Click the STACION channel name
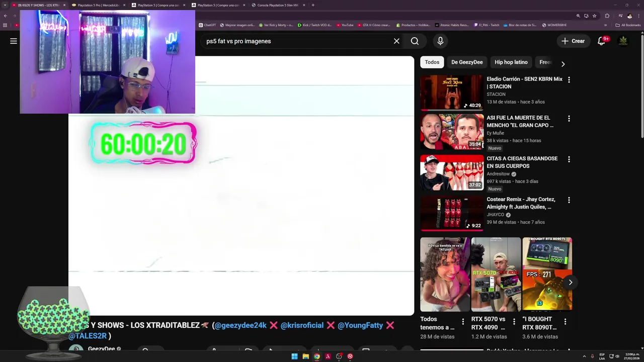The width and height of the screenshot is (644, 362). [496, 94]
